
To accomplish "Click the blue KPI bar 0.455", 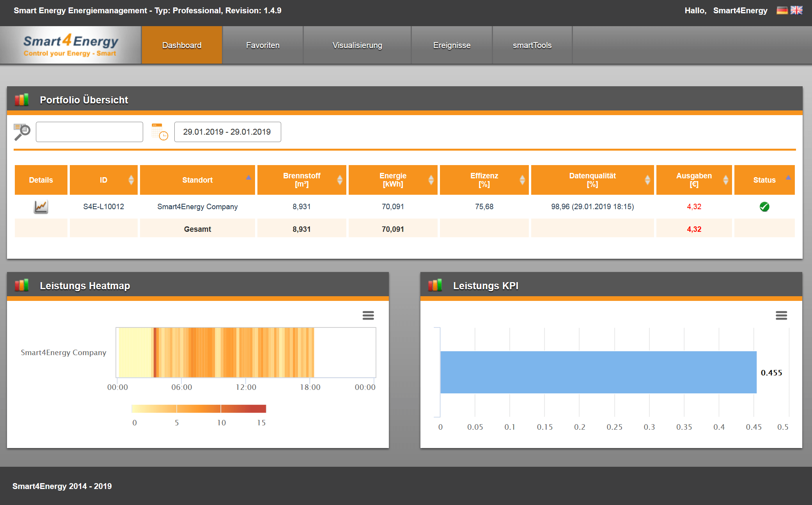I will (598, 372).
